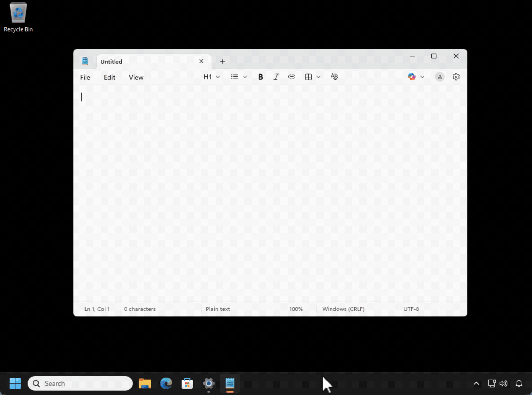The height and width of the screenshot is (395, 532).
Task: Expand the Copilot options chevron
Action: (x=422, y=77)
